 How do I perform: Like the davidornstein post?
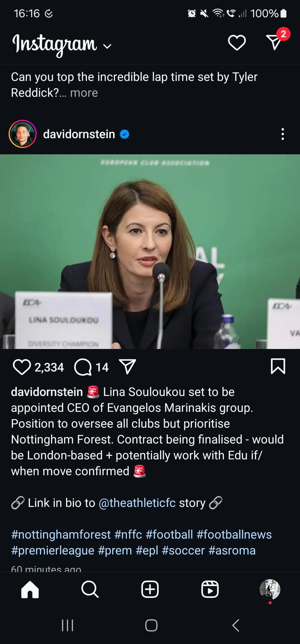point(22,367)
